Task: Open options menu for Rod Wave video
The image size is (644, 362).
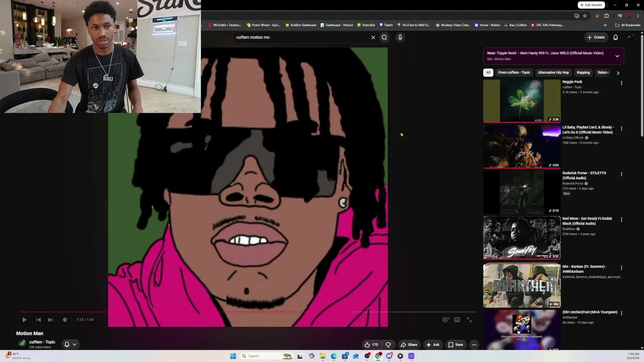Action: [621, 220]
